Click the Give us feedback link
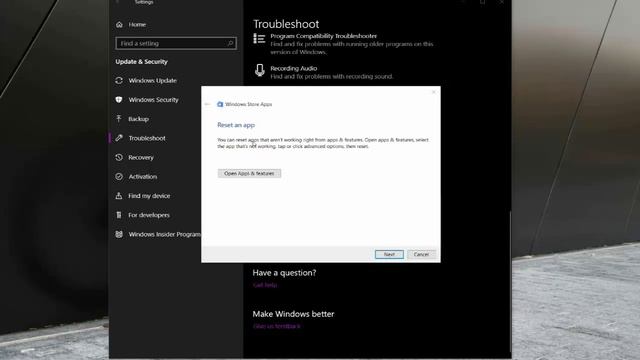This screenshot has width=640, height=360. click(277, 326)
